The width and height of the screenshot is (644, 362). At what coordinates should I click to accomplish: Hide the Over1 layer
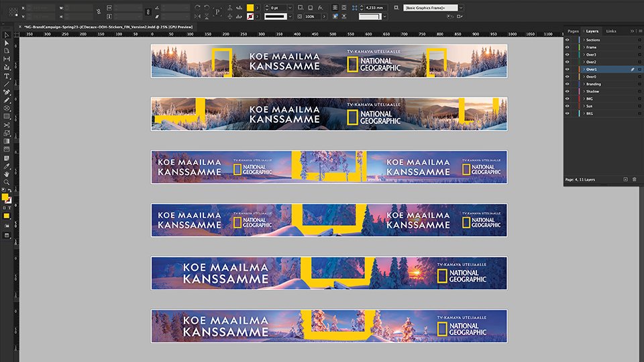coord(568,69)
